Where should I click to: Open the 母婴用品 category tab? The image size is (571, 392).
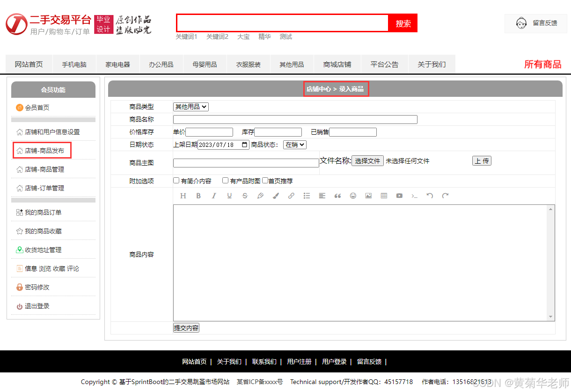[205, 64]
